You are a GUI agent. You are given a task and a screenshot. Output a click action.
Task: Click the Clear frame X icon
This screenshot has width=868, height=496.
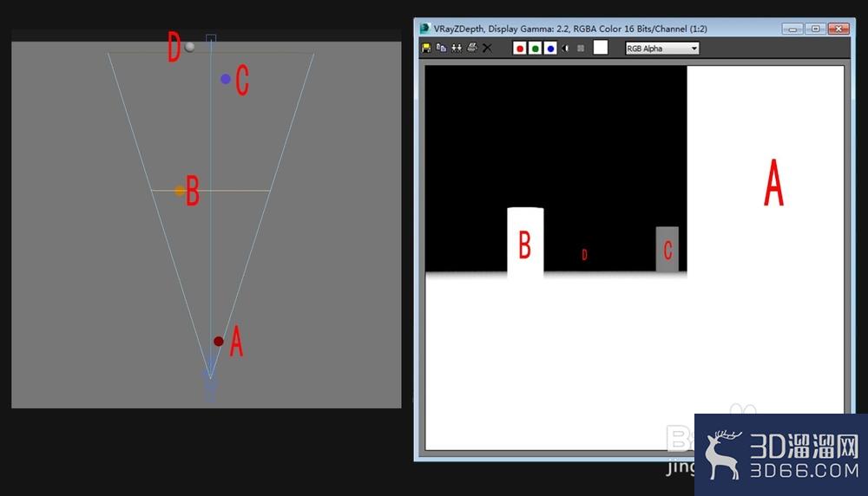tap(487, 48)
